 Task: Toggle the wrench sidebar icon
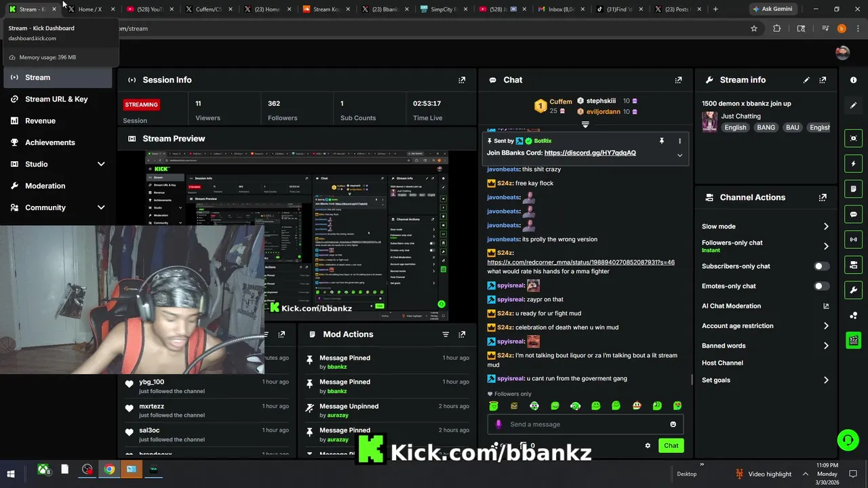[x=853, y=290]
